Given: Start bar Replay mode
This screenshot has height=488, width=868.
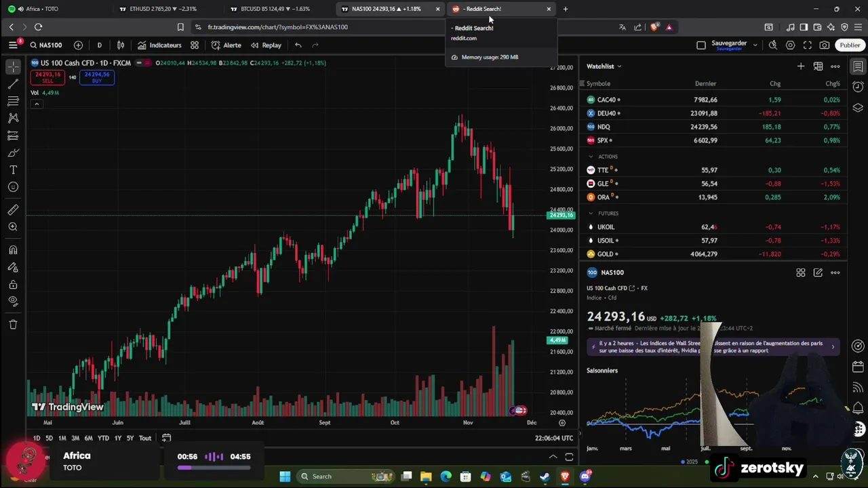Looking at the screenshot, I should point(266,45).
